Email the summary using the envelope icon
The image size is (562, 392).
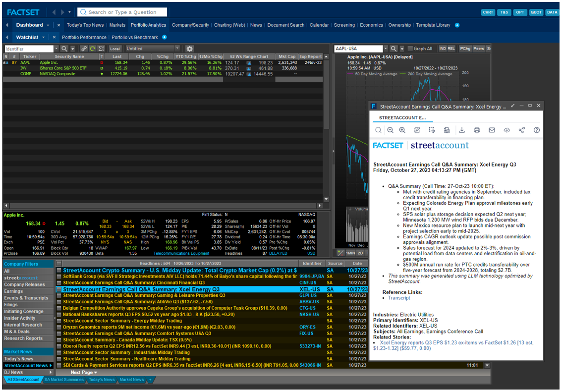coord(492,130)
